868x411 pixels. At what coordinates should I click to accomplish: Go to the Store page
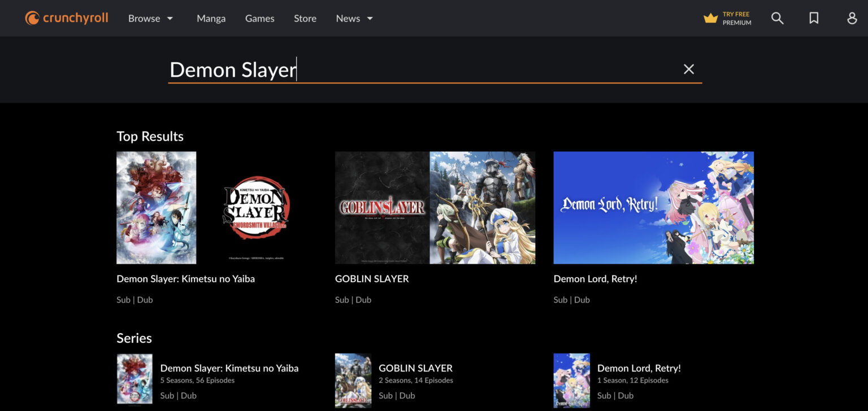tap(305, 18)
